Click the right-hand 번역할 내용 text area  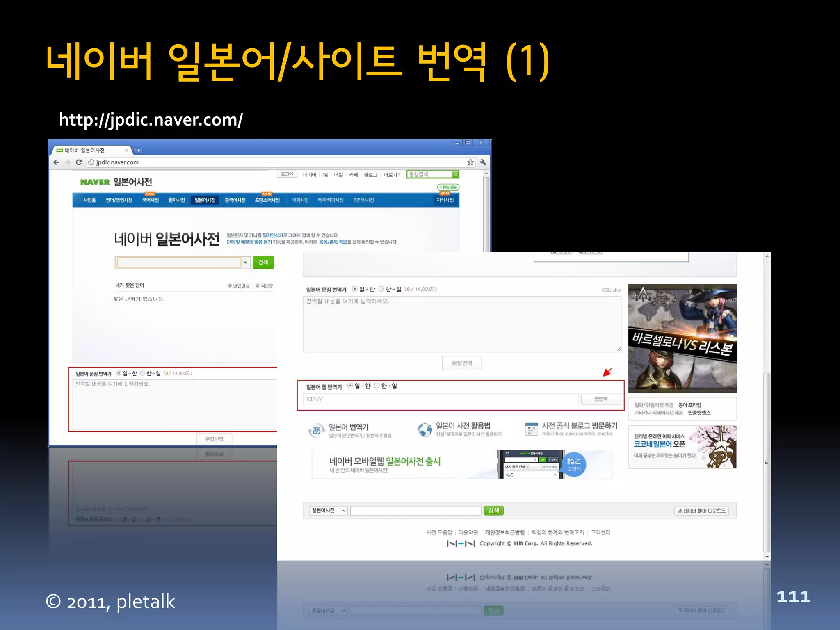coord(462,324)
